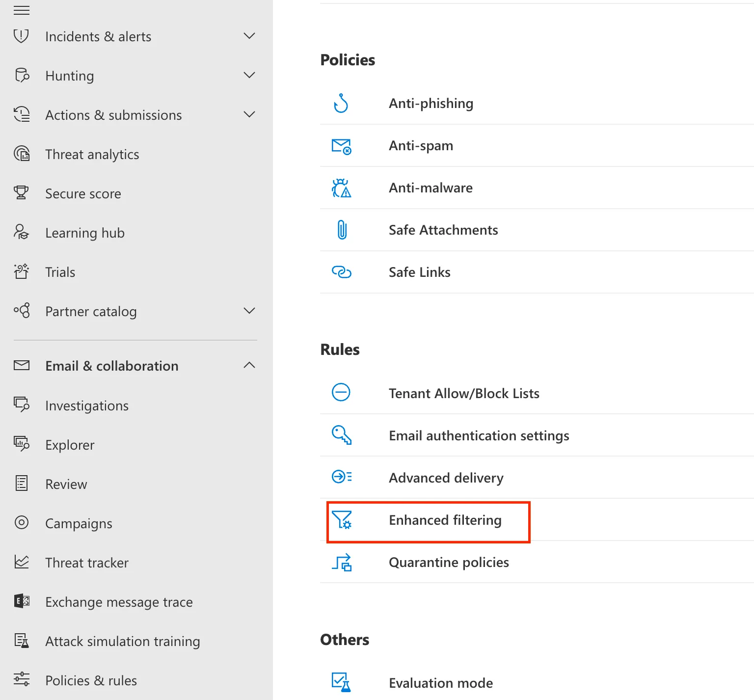Select Attack simulation training in sidebar

pos(122,641)
